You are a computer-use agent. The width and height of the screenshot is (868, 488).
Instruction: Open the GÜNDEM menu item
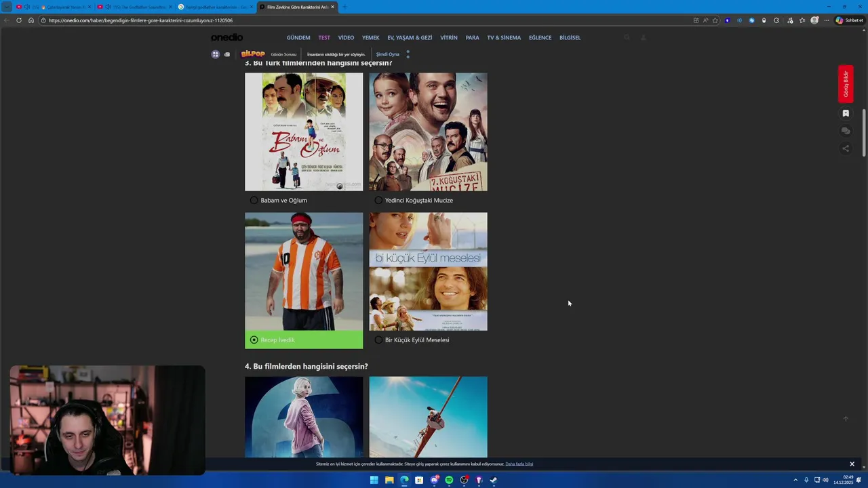[x=298, y=38]
